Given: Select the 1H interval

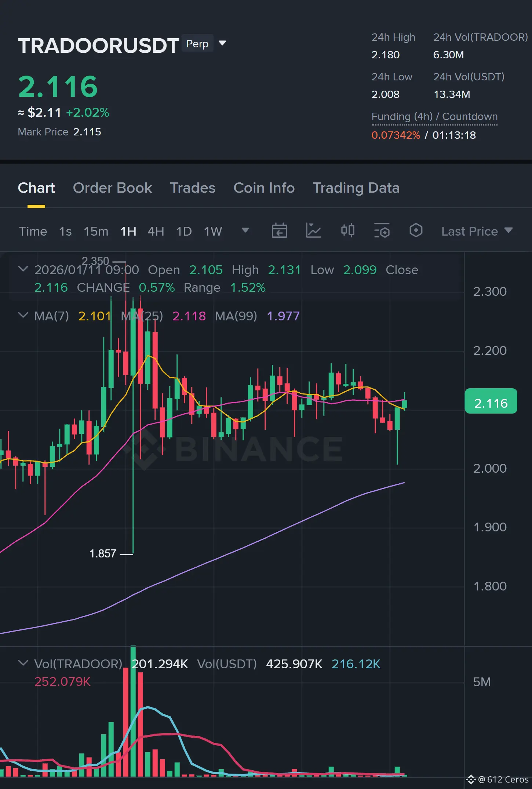Looking at the screenshot, I should (128, 231).
